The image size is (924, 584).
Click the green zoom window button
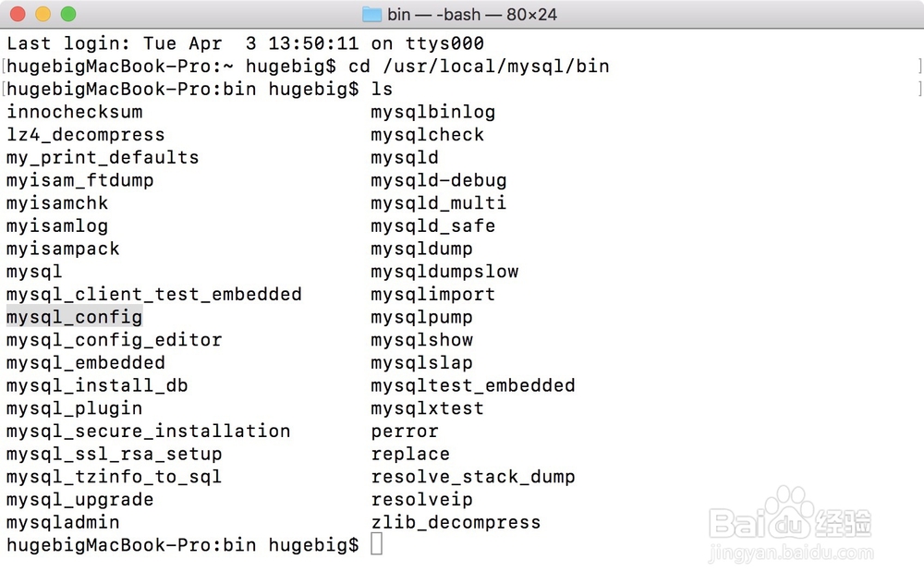tap(68, 14)
